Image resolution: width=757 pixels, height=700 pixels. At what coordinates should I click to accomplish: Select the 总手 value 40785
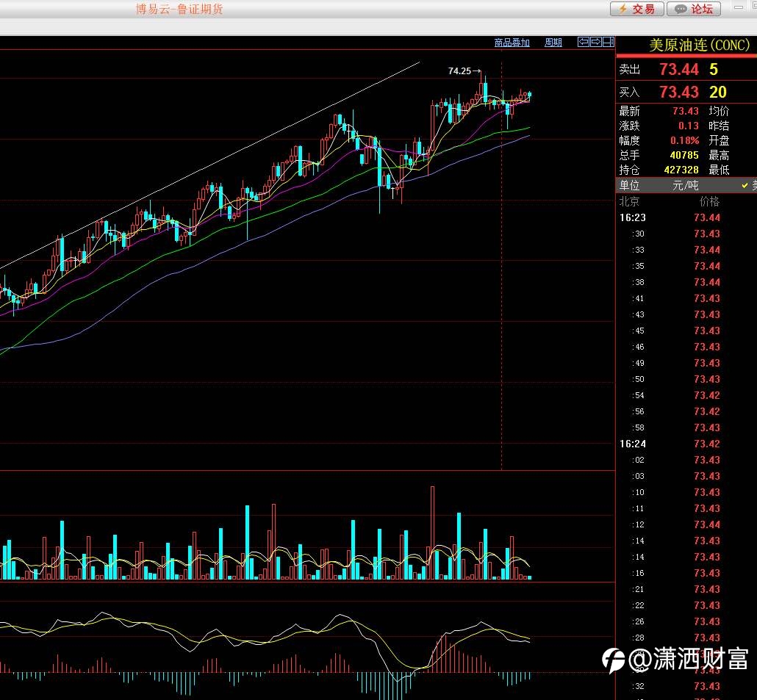pyautogui.click(x=684, y=155)
